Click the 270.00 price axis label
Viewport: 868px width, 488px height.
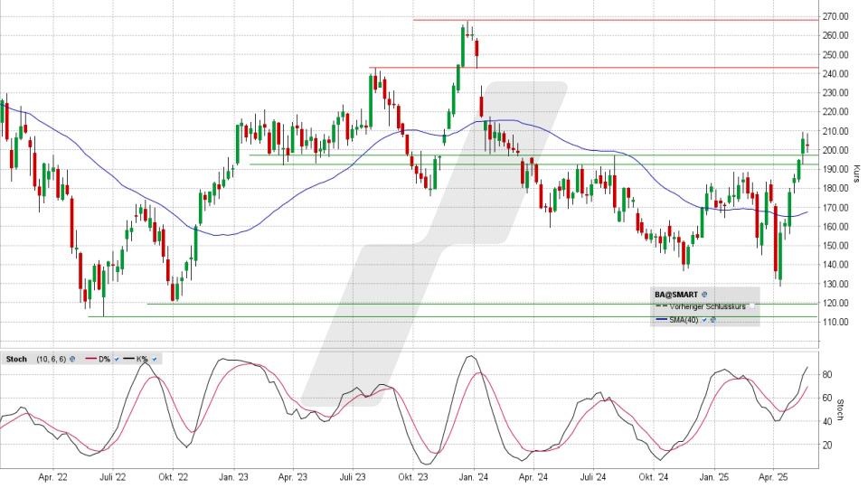(835, 16)
